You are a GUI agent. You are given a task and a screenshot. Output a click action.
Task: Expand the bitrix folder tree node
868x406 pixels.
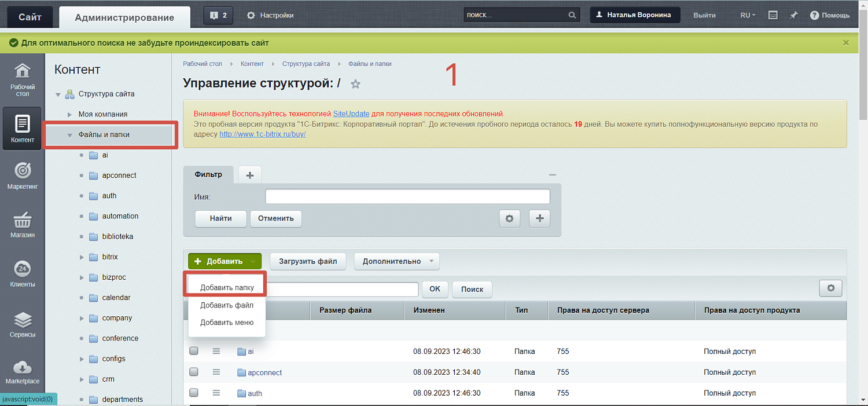[x=83, y=257]
